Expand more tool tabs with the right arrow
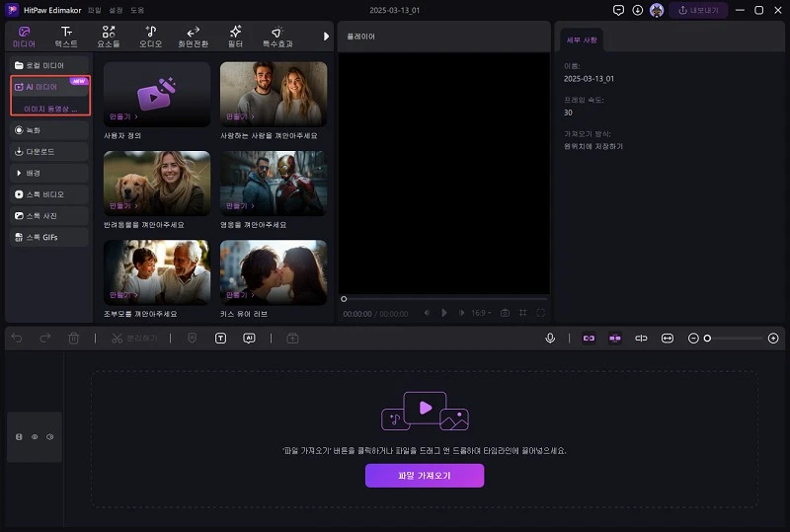Image resolution: width=790 pixels, height=532 pixels. [x=327, y=37]
